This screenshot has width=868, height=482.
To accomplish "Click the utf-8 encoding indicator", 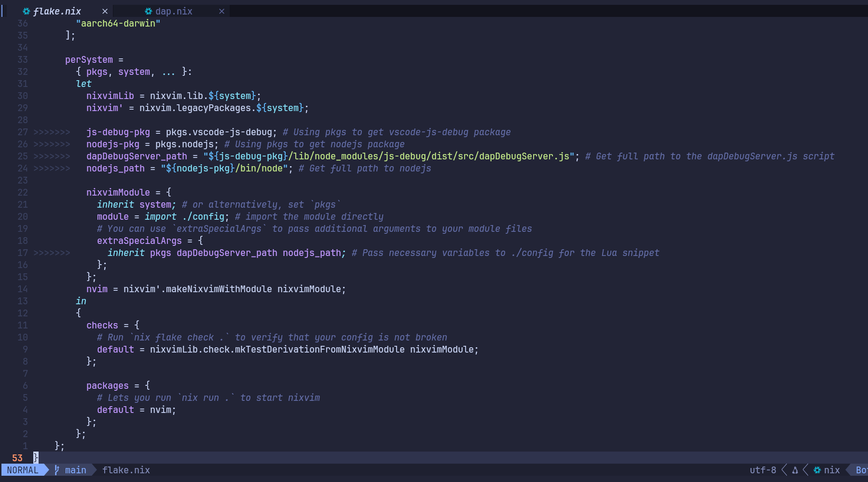I will point(763,470).
